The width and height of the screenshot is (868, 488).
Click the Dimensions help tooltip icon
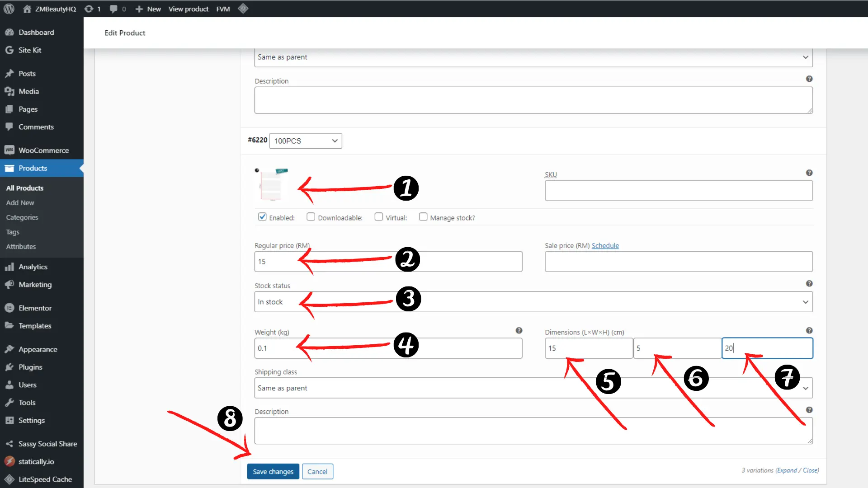click(x=809, y=330)
